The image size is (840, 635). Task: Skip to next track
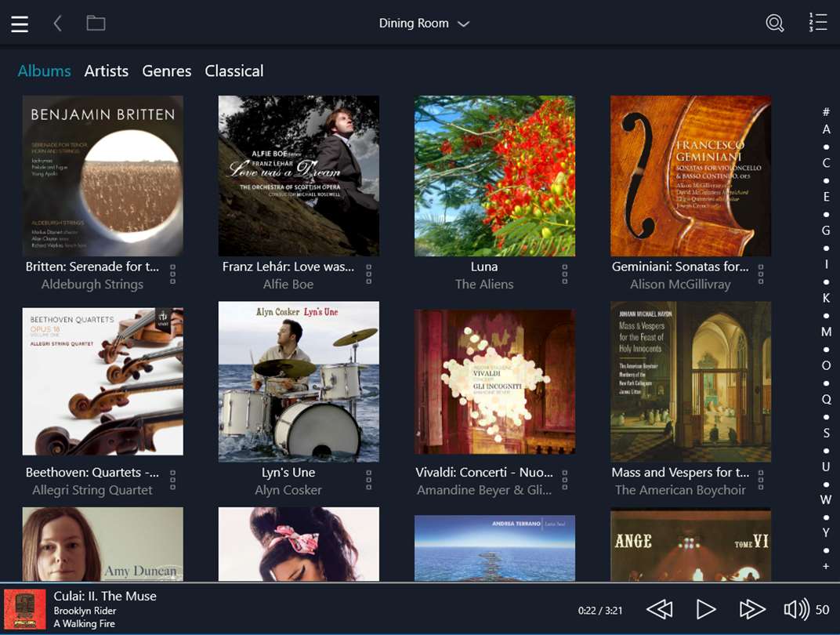pos(752,609)
